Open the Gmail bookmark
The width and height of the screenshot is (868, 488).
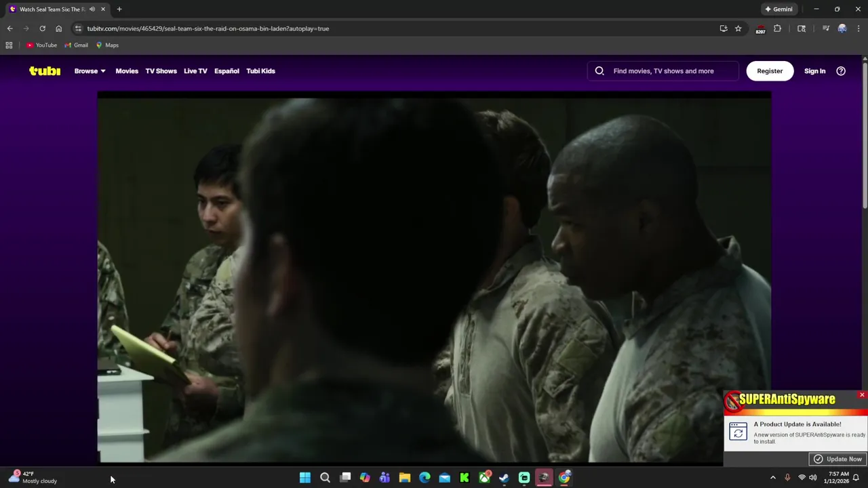[x=76, y=45]
